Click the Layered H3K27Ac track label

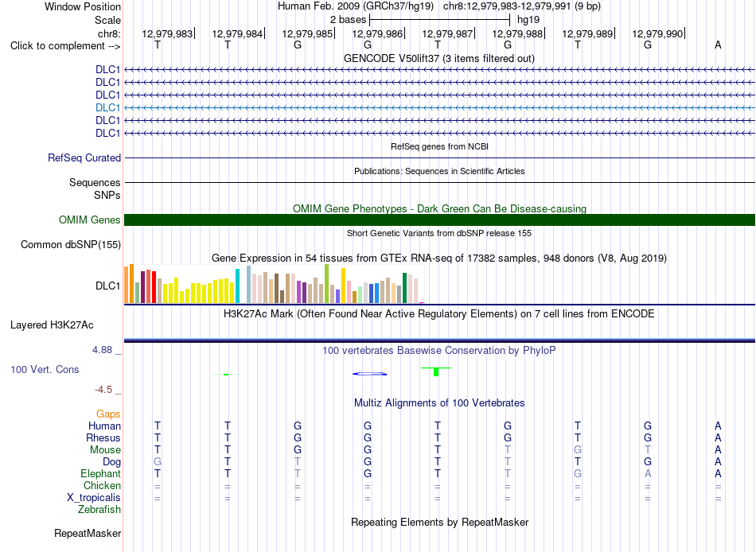tap(52, 325)
